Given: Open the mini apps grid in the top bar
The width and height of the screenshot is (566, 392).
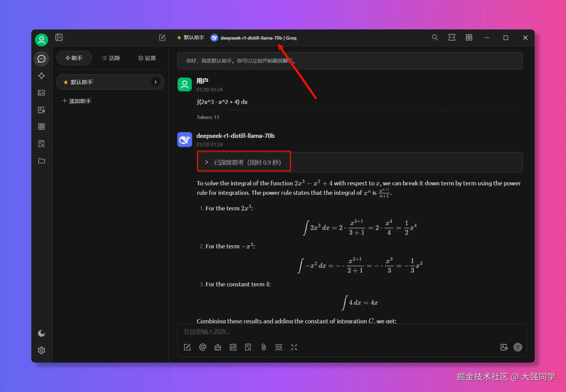Looking at the screenshot, I should [x=469, y=38].
